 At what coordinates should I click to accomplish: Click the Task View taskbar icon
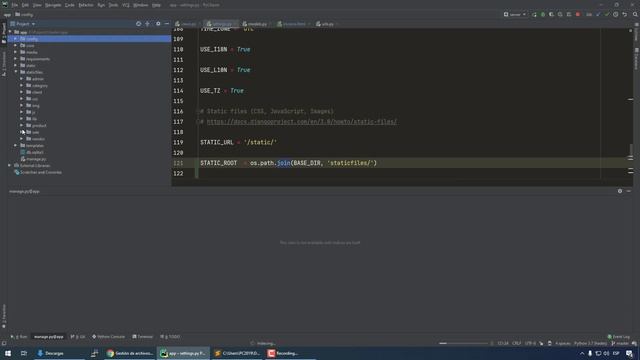pyautogui.click(x=24, y=353)
